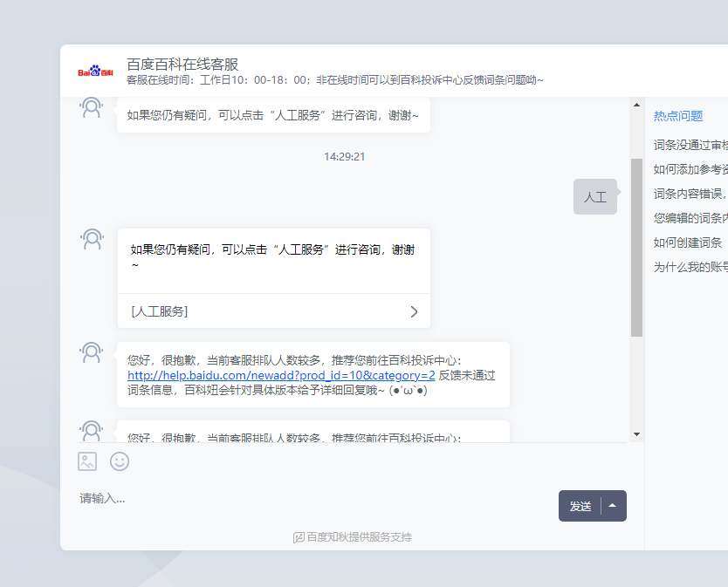Open hot question 如何创建词条

click(688, 242)
